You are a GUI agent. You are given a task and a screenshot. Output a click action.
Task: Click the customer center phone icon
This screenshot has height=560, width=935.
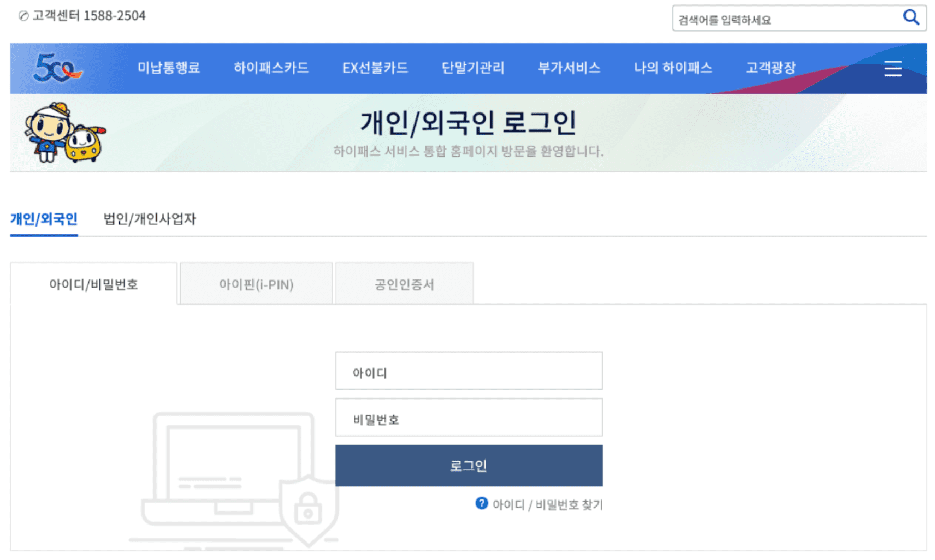[23, 16]
